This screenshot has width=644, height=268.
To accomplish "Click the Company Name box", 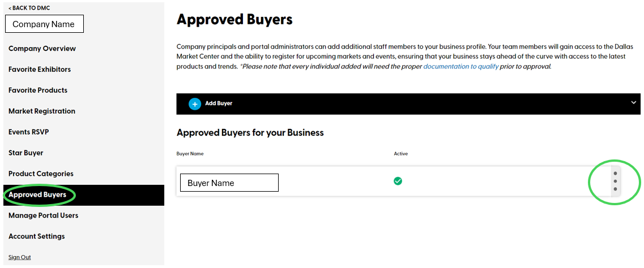I will [x=44, y=24].
